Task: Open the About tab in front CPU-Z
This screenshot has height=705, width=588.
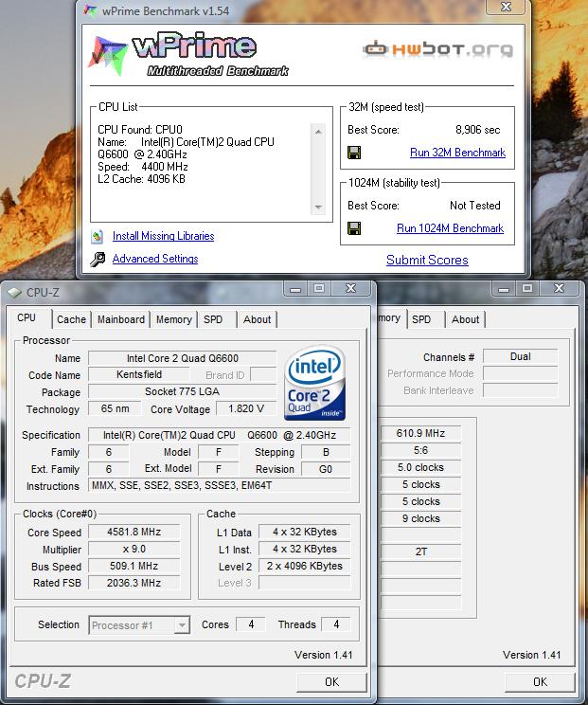Action: click(x=257, y=319)
